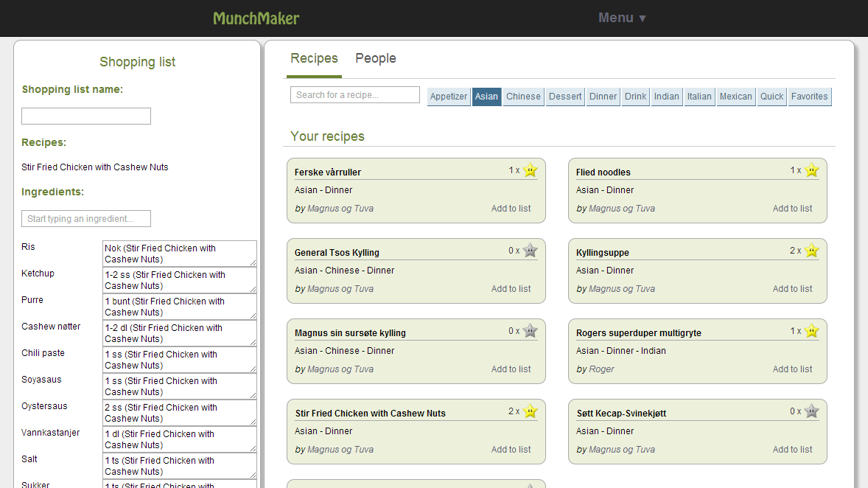Click the Vannkastanjer ingredient label
Viewport: 868px width, 488px height.
pyautogui.click(x=50, y=433)
